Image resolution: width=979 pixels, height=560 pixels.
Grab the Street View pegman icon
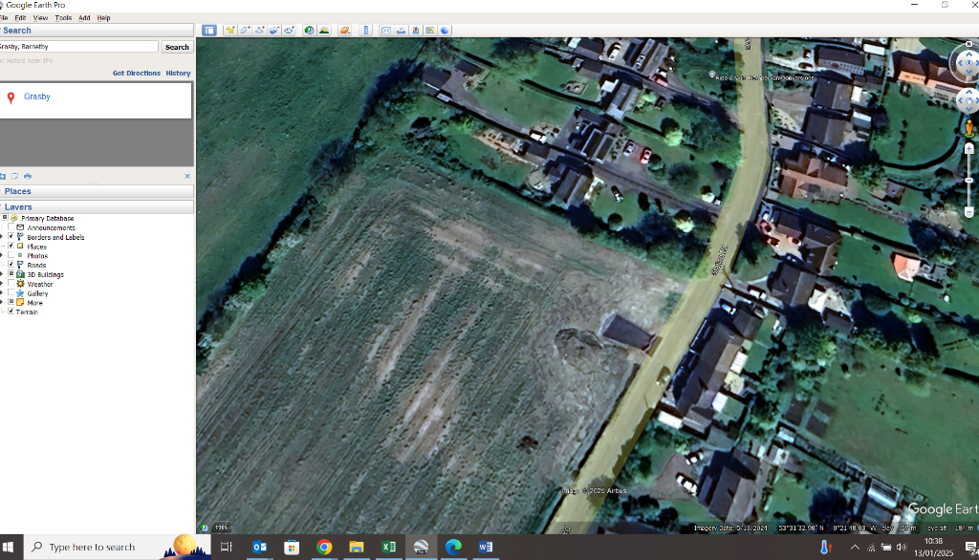968,128
